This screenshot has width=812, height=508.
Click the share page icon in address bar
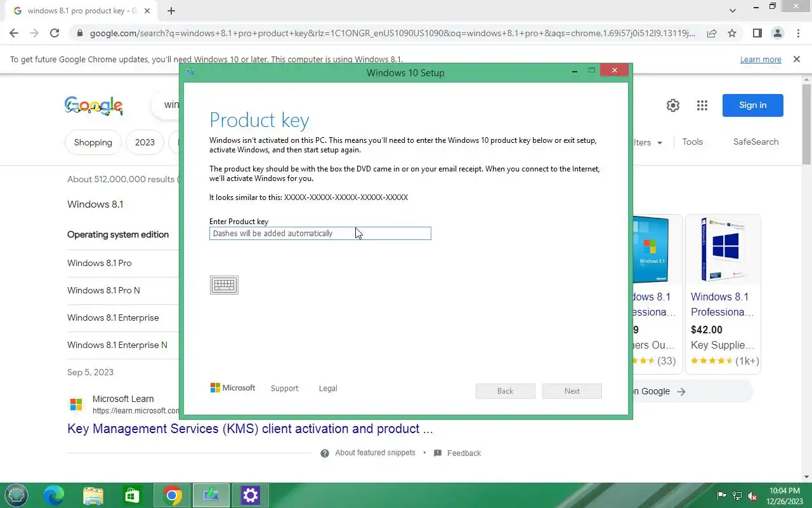[712, 33]
